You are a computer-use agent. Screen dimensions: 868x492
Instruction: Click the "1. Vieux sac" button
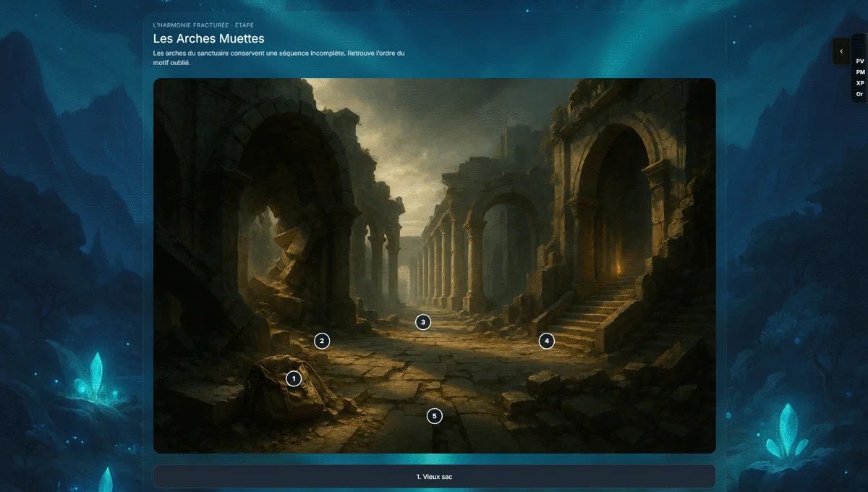pos(434,477)
